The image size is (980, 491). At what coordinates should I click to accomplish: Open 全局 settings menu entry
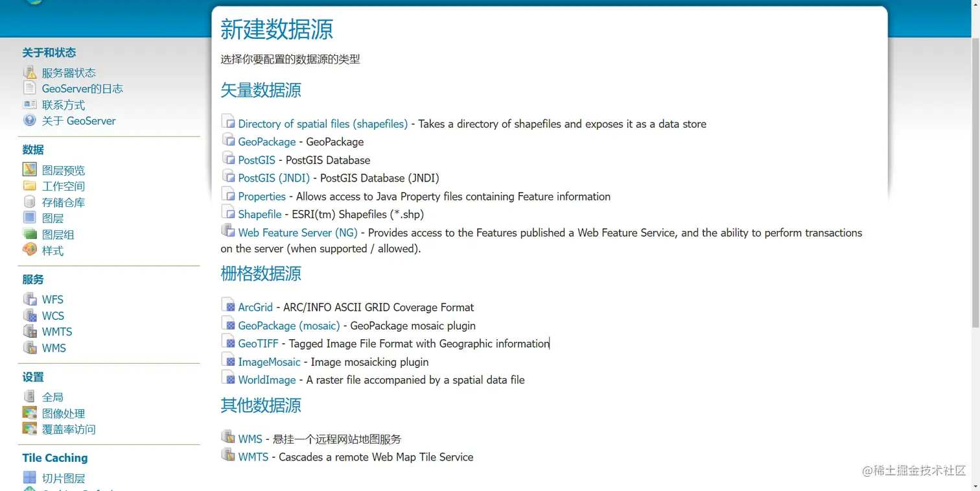click(x=53, y=397)
